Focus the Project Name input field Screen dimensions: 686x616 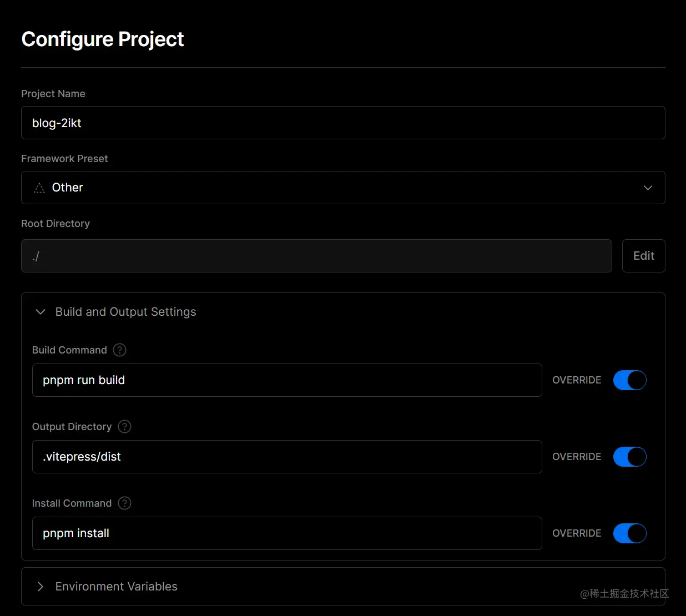tap(342, 123)
